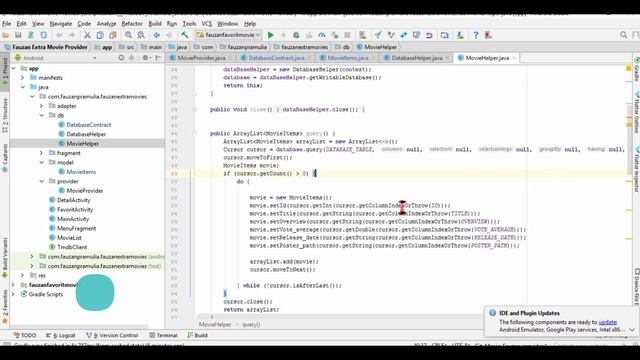Click the Make Project hammer icon
The height and width of the screenshot is (360, 640).
185,35
